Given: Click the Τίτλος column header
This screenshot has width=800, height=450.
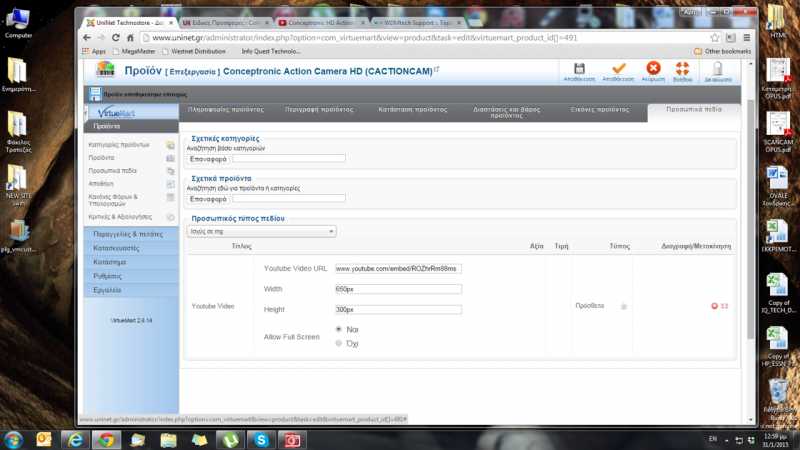Looking at the screenshot, I should click(x=241, y=246).
